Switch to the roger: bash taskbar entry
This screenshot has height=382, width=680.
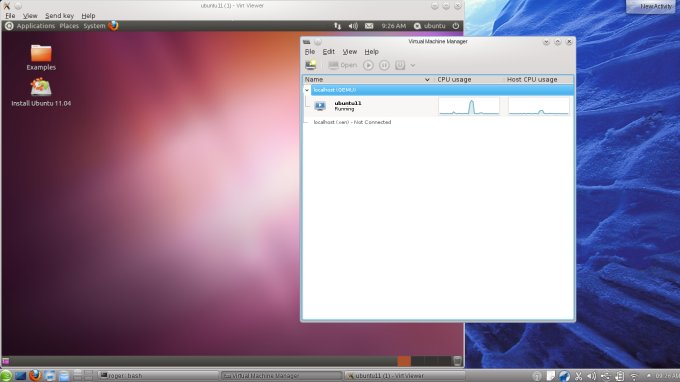[158, 375]
